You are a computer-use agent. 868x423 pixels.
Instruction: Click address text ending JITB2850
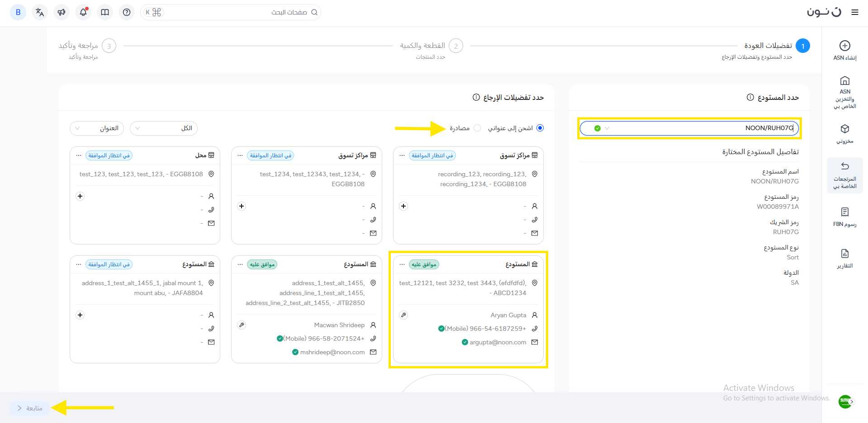coord(305,293)
